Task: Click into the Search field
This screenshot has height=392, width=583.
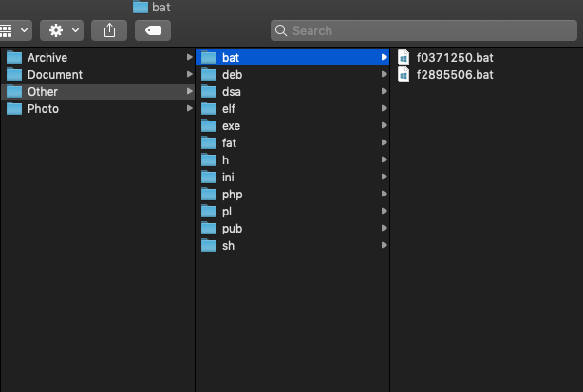Action: [423, 30]
